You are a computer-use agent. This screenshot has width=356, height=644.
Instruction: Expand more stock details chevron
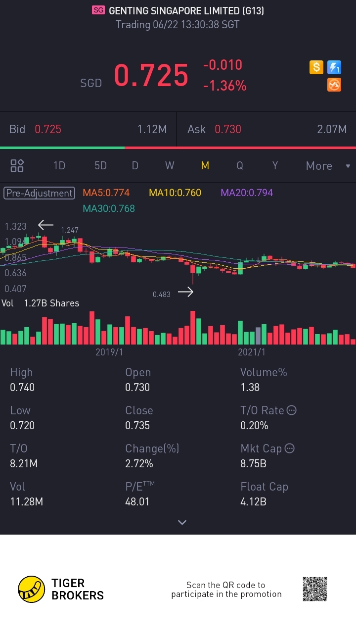click(x=182, y=522)
